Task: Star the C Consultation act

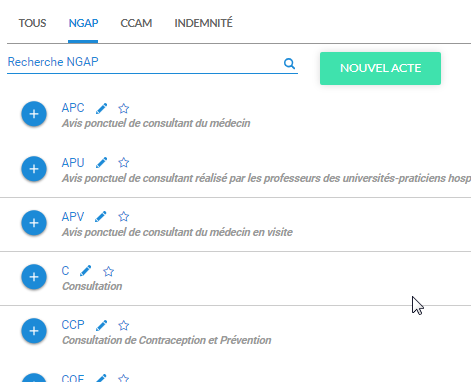Action: 108,271
